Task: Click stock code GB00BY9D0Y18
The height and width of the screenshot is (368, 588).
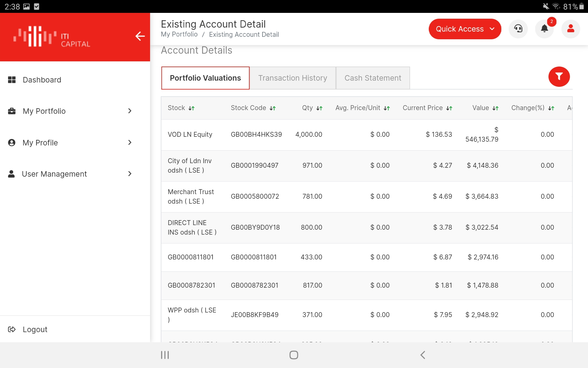Action: click(255, 227)
